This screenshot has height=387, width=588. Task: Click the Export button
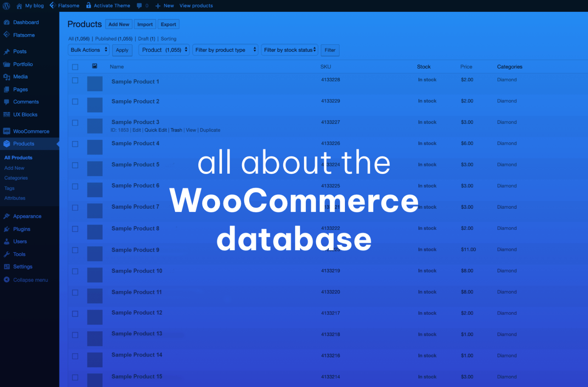(x=168, y=24)
